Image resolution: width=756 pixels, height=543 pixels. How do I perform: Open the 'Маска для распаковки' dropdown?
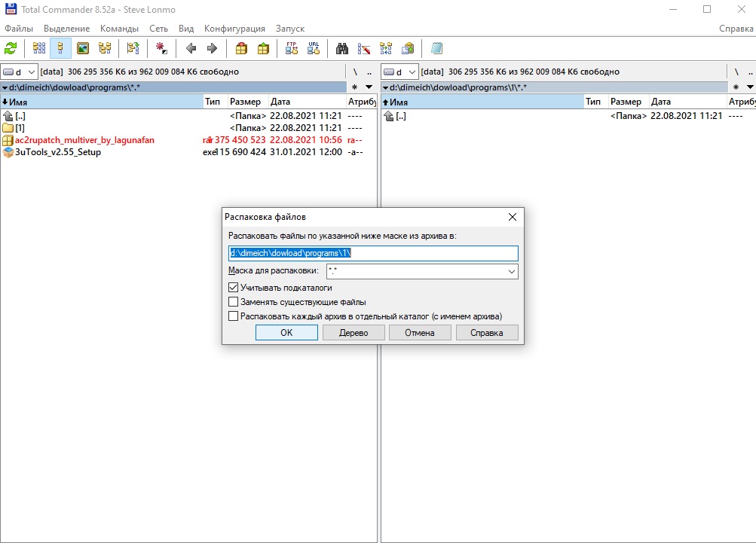click(512, 271)
